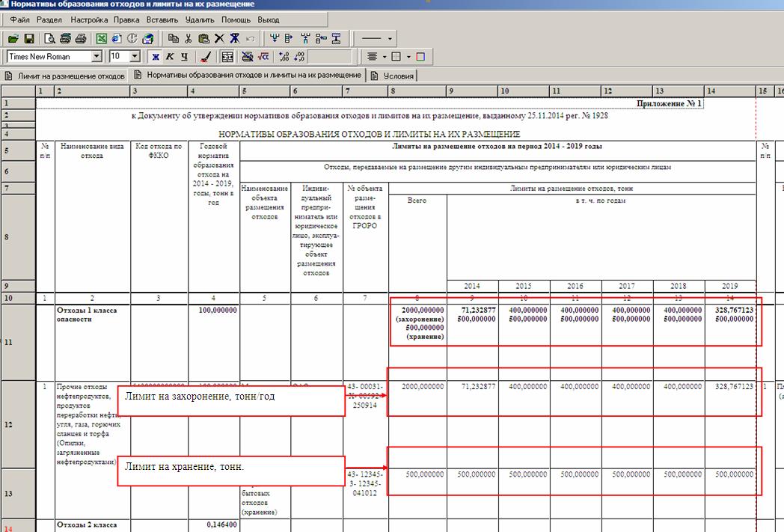Open the Настройка menu
This screenshot has width=784, height=532.
tap(89, 19)
